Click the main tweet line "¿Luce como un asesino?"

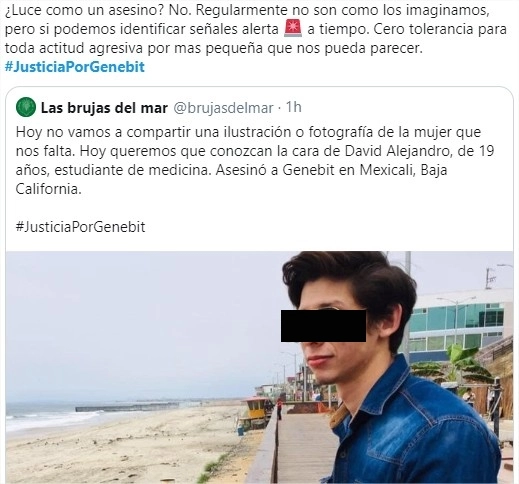(x=85, y=10)
